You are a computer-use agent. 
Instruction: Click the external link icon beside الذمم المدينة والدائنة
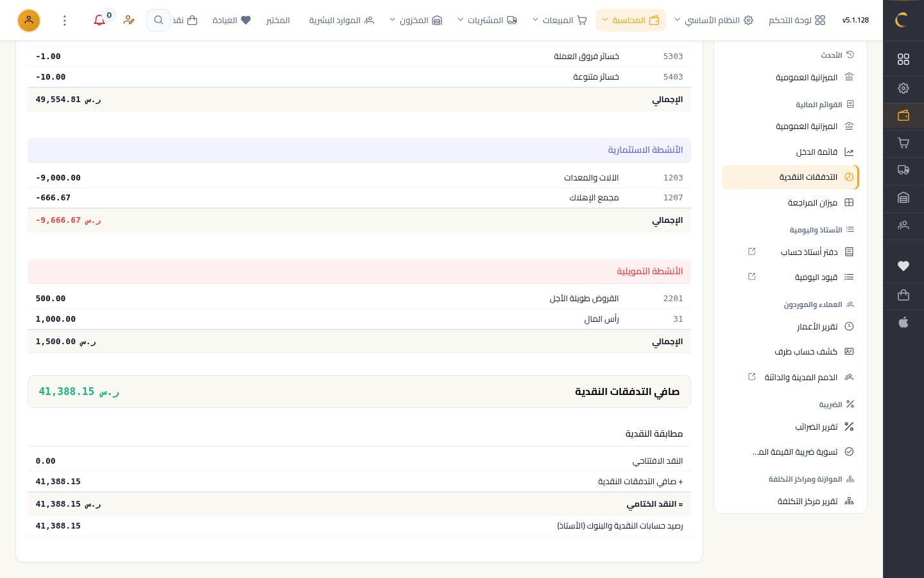coord(752,377)
